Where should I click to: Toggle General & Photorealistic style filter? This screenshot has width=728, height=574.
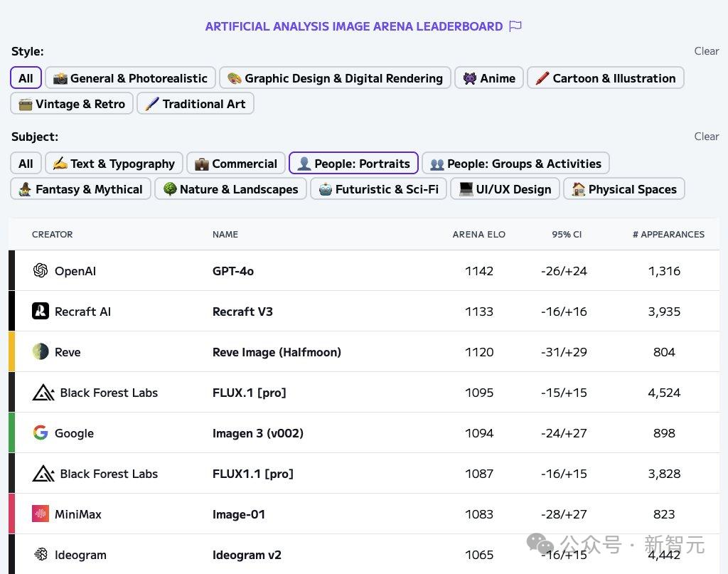[131, 78]
